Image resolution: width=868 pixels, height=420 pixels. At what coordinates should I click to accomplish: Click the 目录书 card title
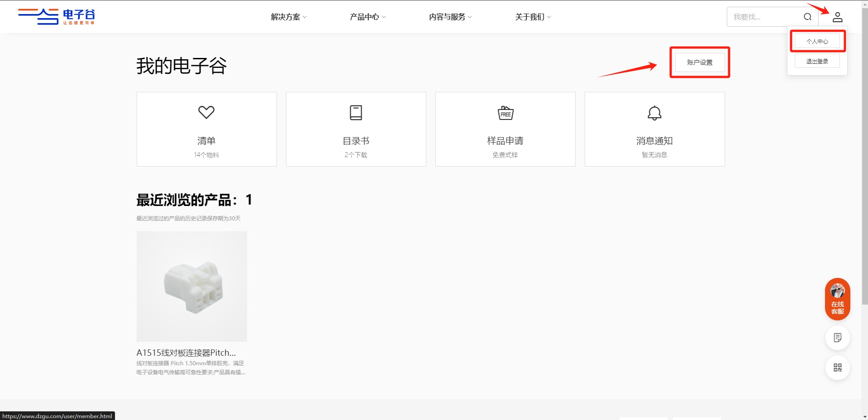click(x=356, y=141)
